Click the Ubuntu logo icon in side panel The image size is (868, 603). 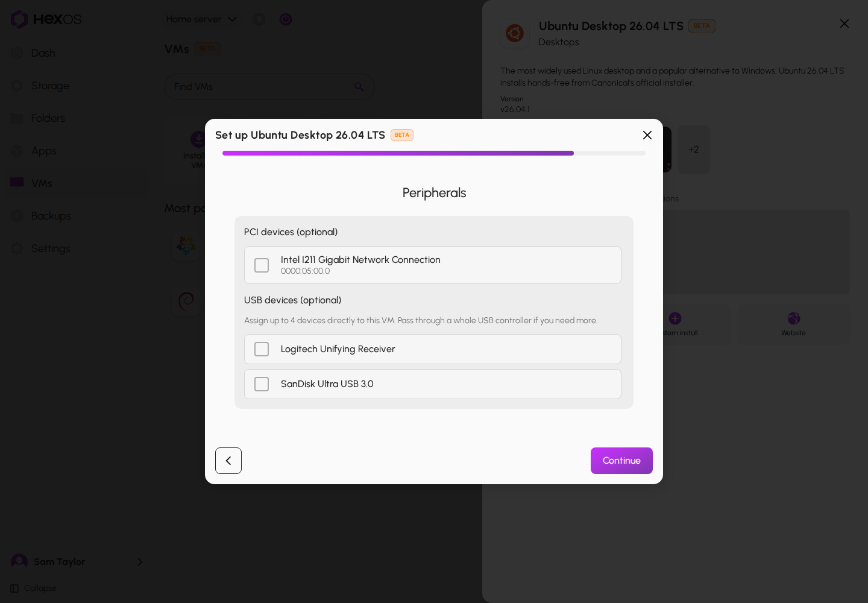pyautogui.click(x=515, y=33)
